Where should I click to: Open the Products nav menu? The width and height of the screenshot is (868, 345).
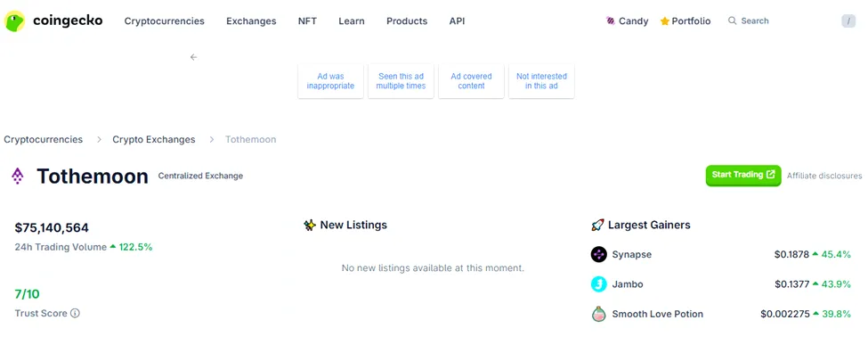click(x=407, y=21)
